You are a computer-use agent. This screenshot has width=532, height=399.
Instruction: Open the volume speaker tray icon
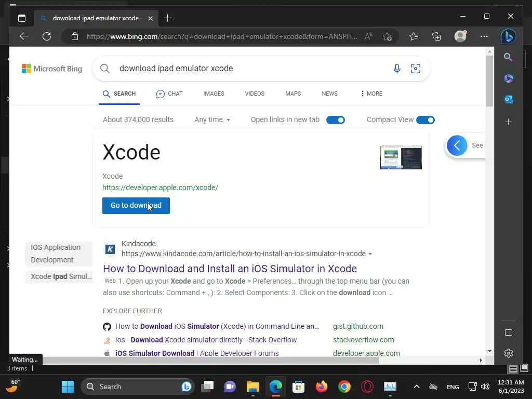(x=485, y=387)
